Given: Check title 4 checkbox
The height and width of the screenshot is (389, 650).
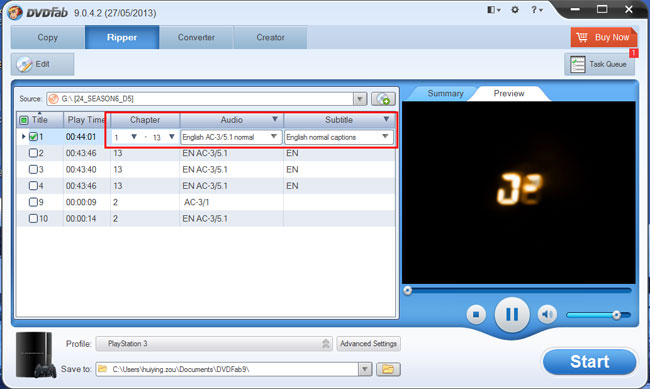Looking at the screenshot, I should click(x=34, y=186).
